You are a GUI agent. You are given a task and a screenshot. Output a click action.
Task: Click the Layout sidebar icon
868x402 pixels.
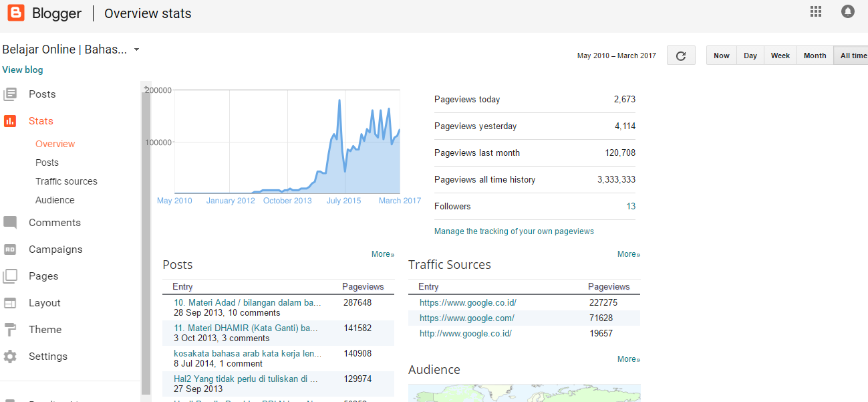click(x=10, y=303)
